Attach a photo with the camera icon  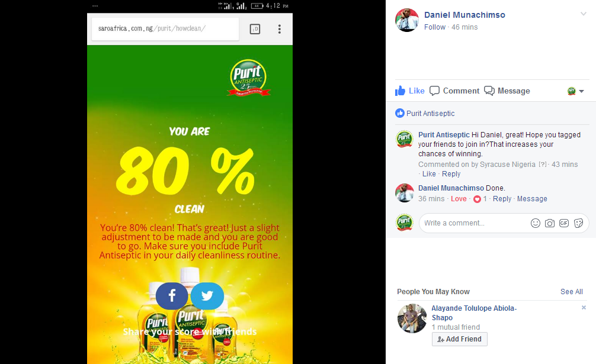[x=550, y=223]
